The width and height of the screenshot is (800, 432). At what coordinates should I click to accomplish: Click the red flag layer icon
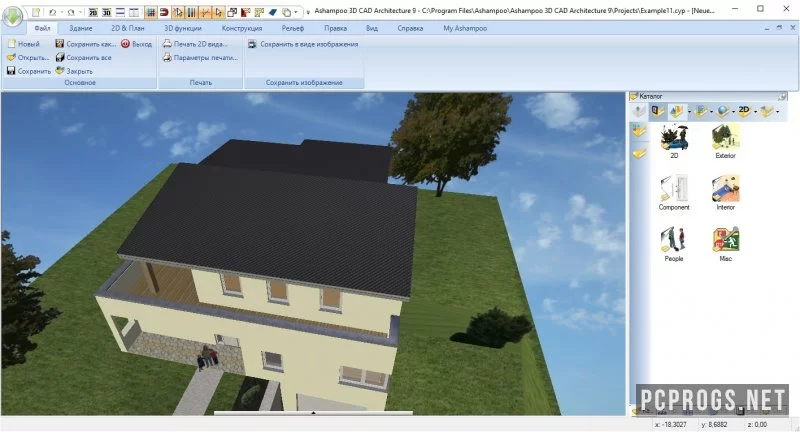(245, 12)
